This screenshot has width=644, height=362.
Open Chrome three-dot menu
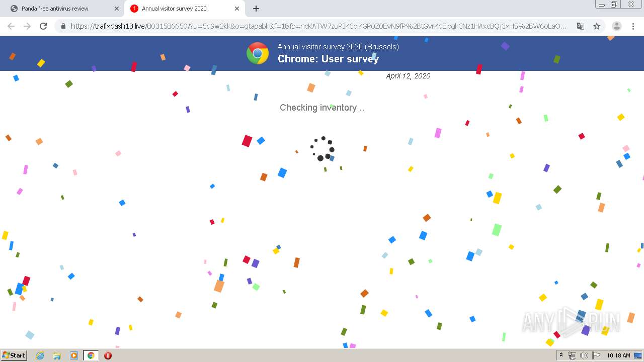click(633, 26)
